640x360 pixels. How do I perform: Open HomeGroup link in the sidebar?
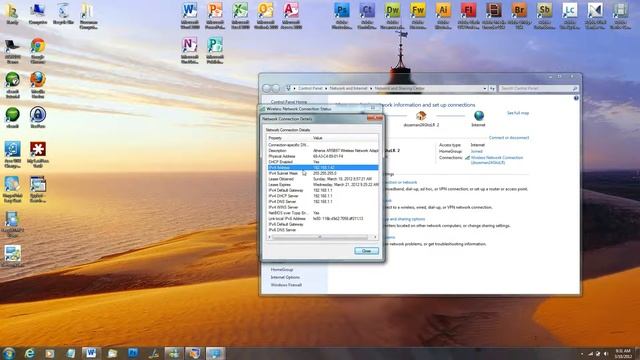pyautogui.click(x=282, y=270)
